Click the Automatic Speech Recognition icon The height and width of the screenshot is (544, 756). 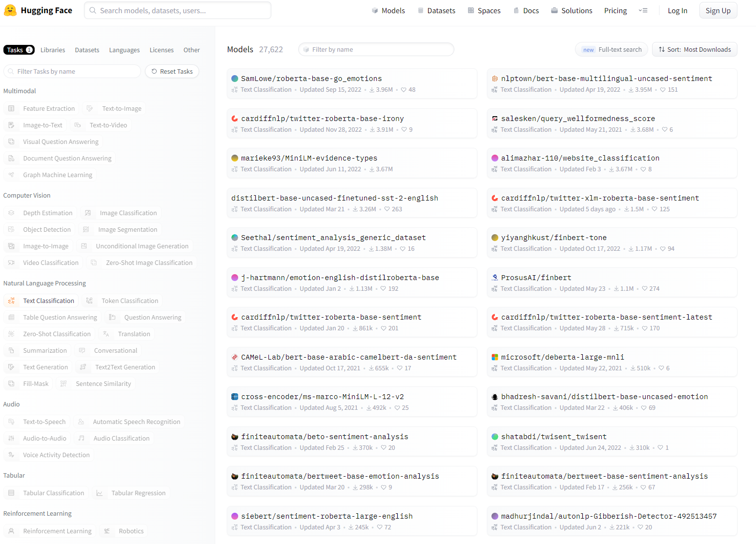[x=81, y=422]
